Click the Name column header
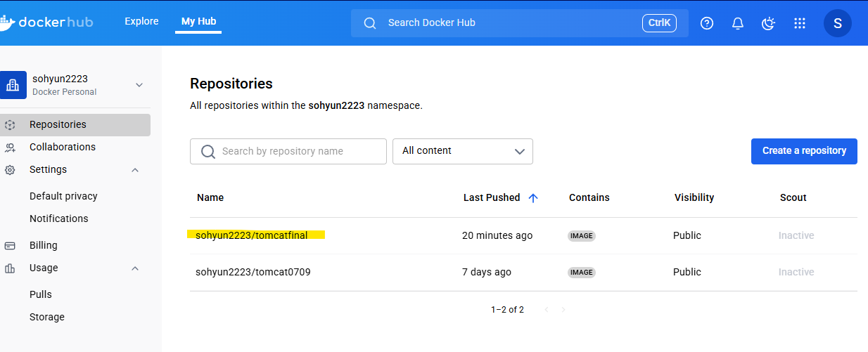 point(210,197)
